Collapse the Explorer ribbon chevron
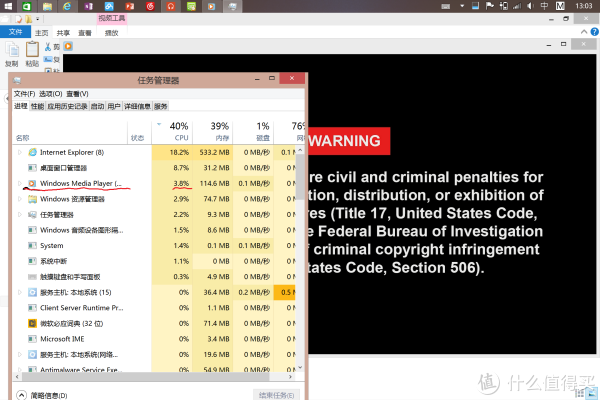Viewport: 600px width, 400px height. click(584, 32)
